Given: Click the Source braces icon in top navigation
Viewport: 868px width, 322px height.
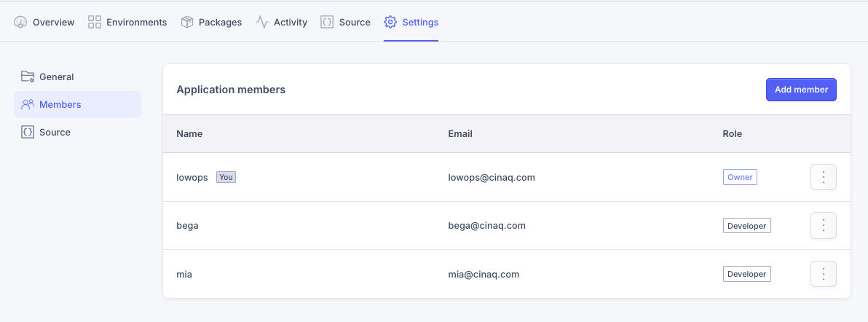Looking at the screenshot, I should point(327,22).
